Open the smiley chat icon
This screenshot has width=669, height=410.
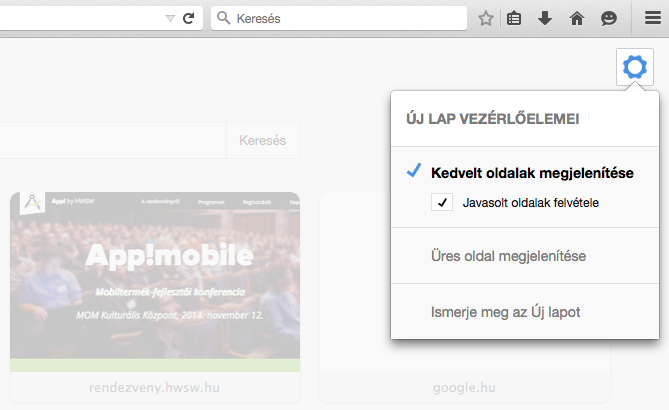608,18
